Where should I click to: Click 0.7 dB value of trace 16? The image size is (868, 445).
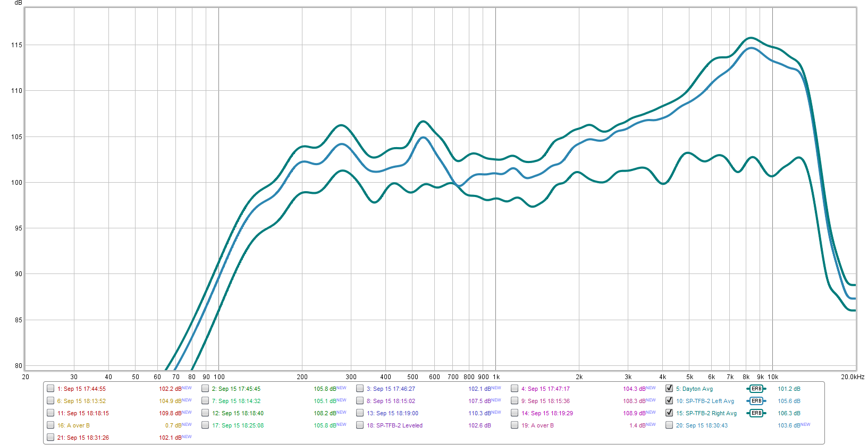(x=173, y=426)
